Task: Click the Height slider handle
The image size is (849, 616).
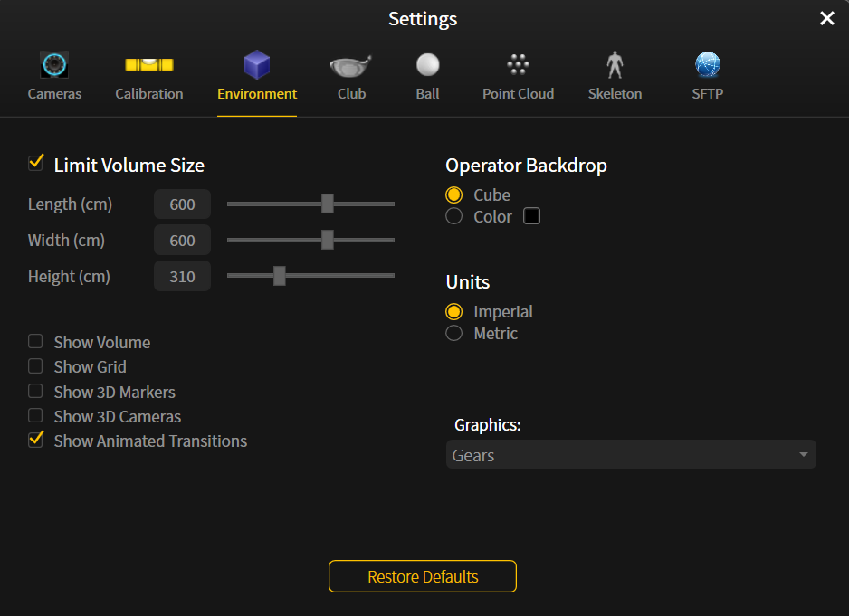Action: click(280, 276)
